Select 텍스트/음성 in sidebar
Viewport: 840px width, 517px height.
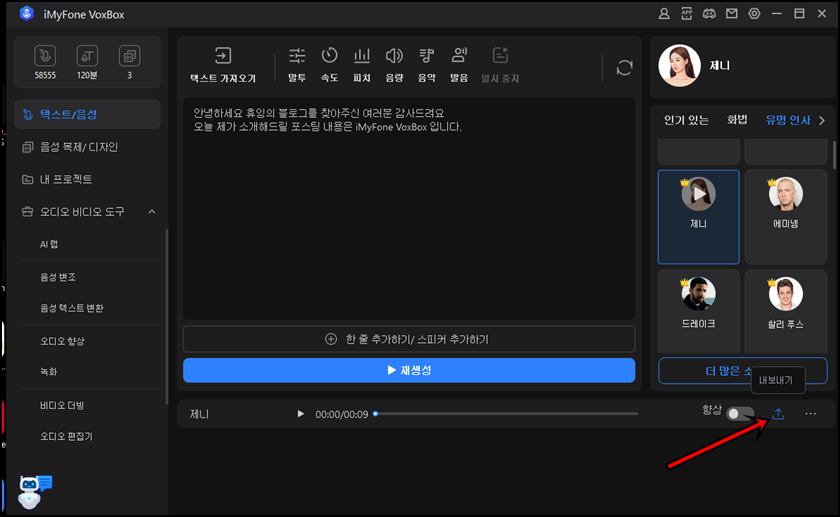tap(87, 114)
